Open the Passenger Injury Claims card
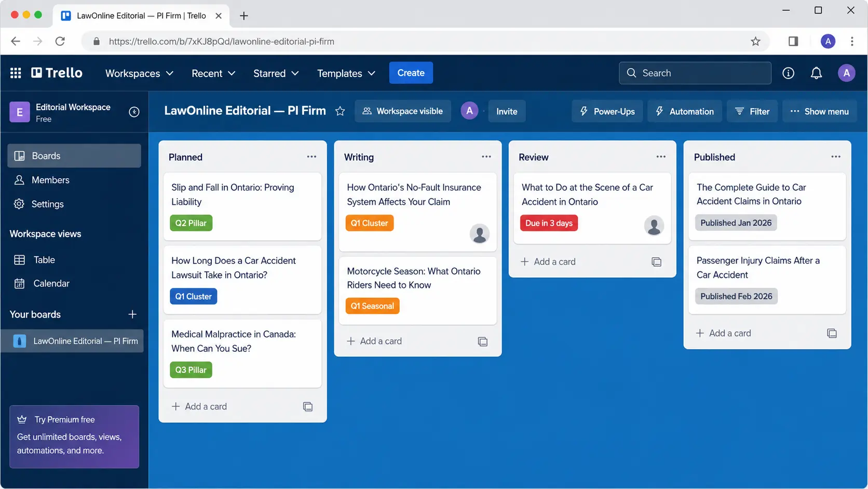Screen dimensions: 868x489 (x=767, y=280)
